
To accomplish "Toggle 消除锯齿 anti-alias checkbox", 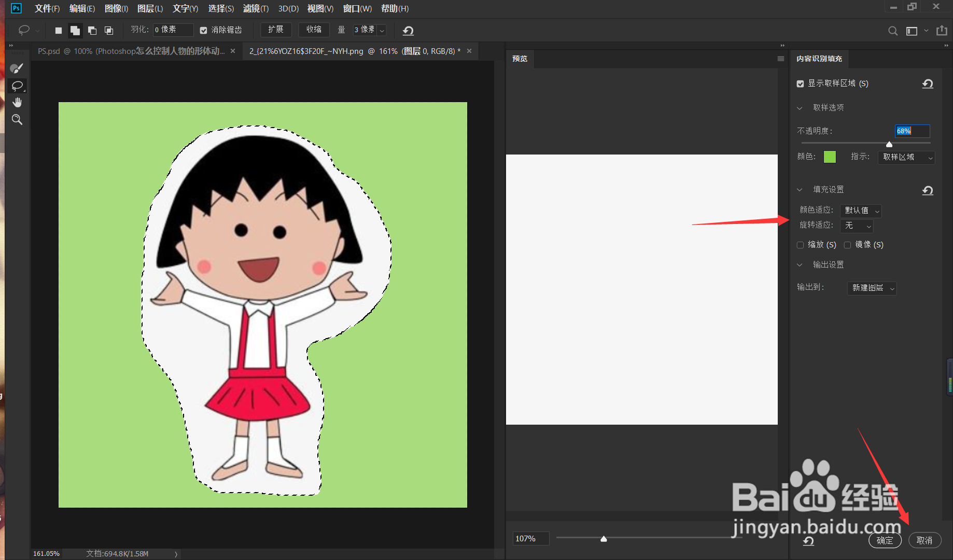I will tap(204, 31).
